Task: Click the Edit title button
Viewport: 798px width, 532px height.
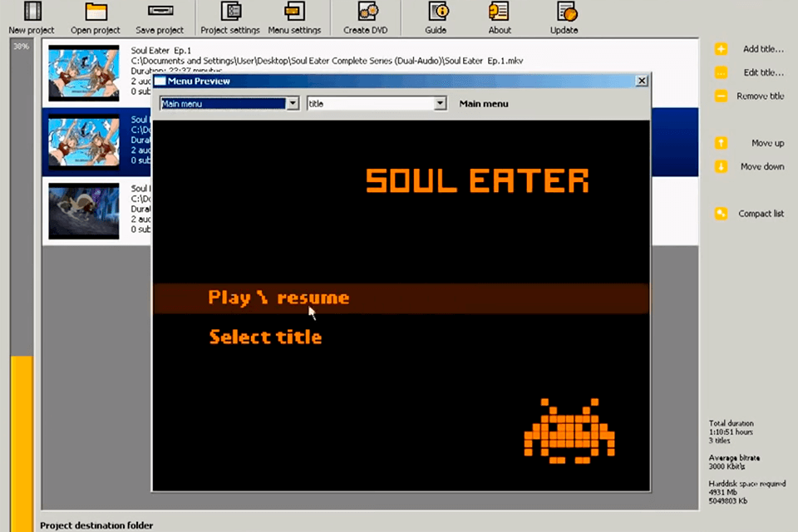Action: tap(751, 72)
